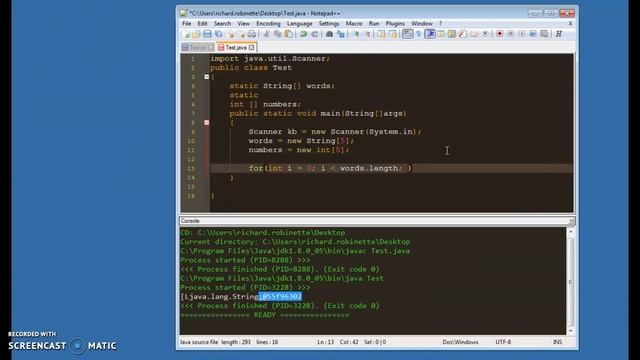The height and width of the screenshot is (360, 640).
Task: Open the File menu
Action: tap(187, 24)
